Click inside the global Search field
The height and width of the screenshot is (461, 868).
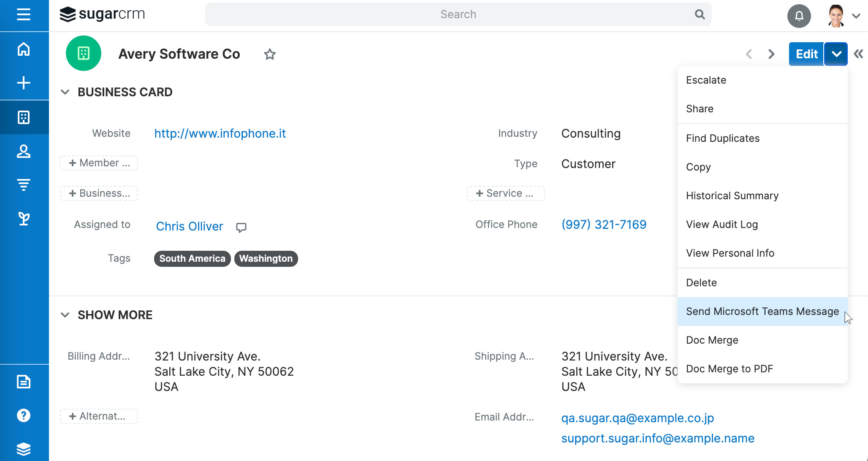pos(458,14)
